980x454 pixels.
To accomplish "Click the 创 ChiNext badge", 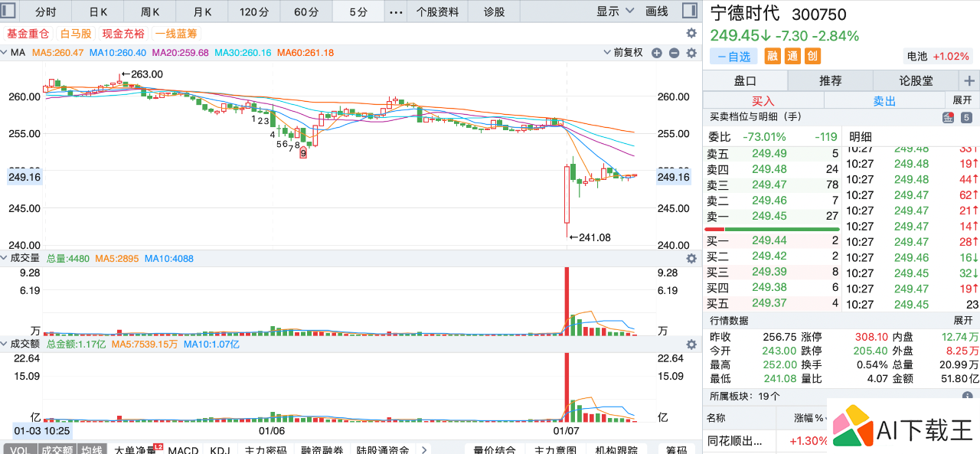I will (812, 56).
